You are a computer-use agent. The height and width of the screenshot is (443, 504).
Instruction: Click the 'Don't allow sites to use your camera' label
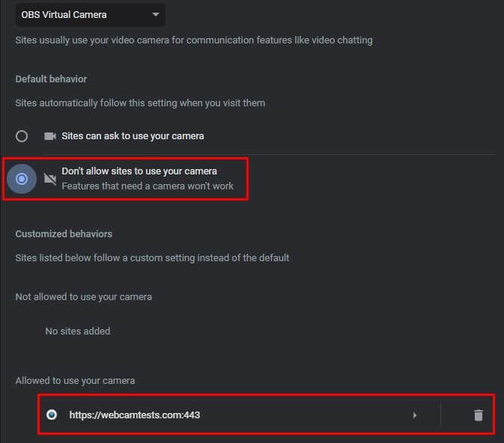click(x=139, y=171)
